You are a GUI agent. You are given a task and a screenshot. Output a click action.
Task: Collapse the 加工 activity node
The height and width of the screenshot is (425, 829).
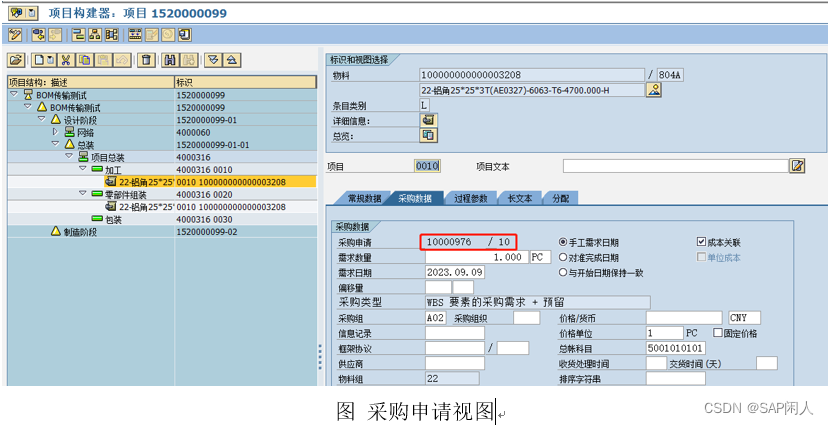(x=82, y=169)
